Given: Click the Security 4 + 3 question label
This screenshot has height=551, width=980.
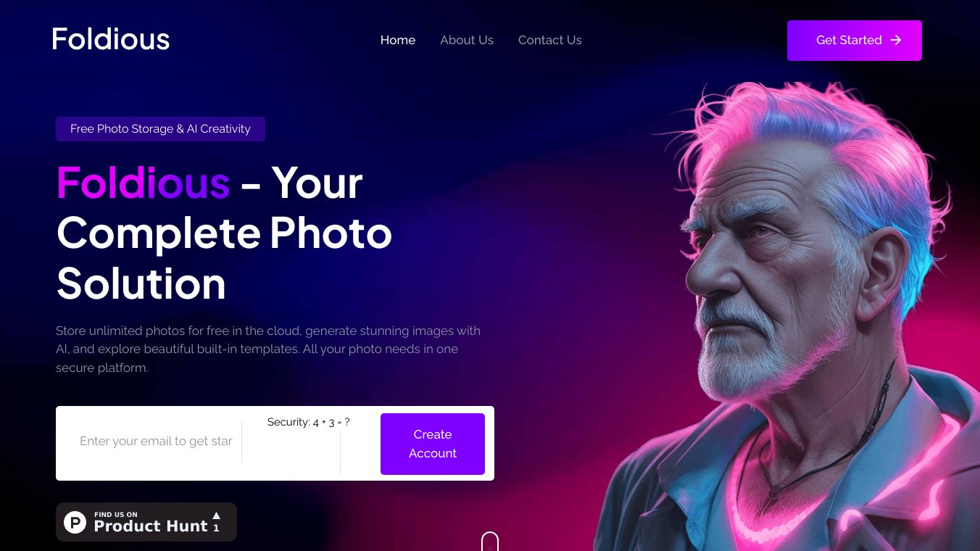Looking at the screenshot, I should [309, 422].
